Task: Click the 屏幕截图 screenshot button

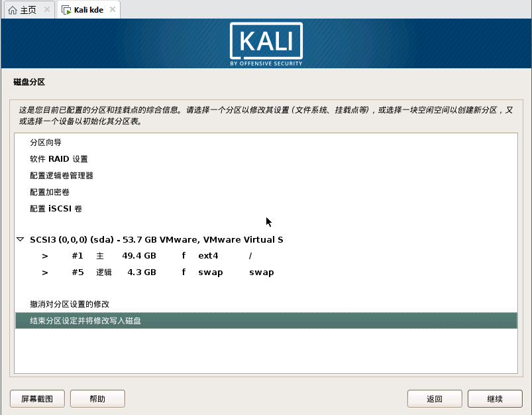Action: [x=37, y=398]
